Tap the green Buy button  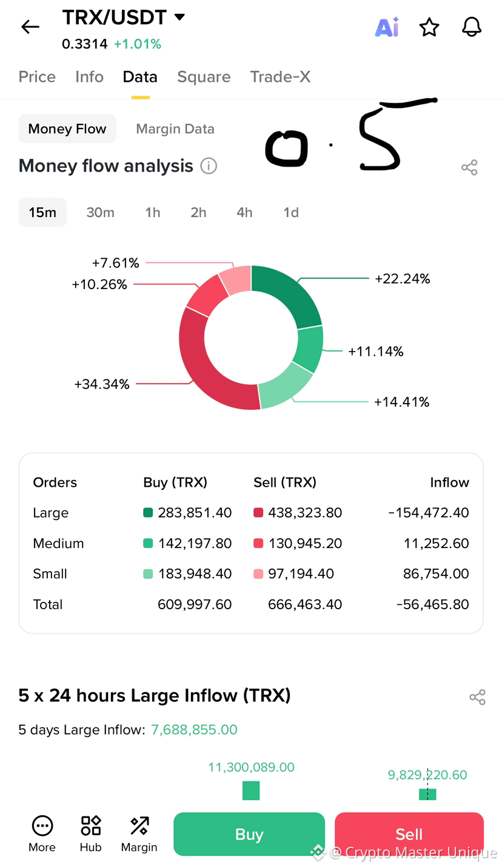(x=249, y=834)
